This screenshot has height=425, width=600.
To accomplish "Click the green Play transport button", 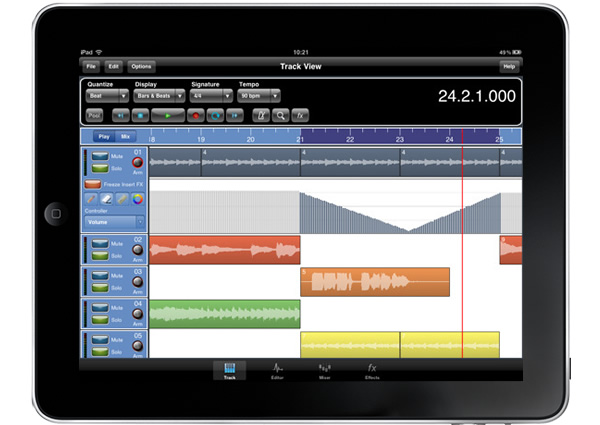I will [x=168, y=115].
